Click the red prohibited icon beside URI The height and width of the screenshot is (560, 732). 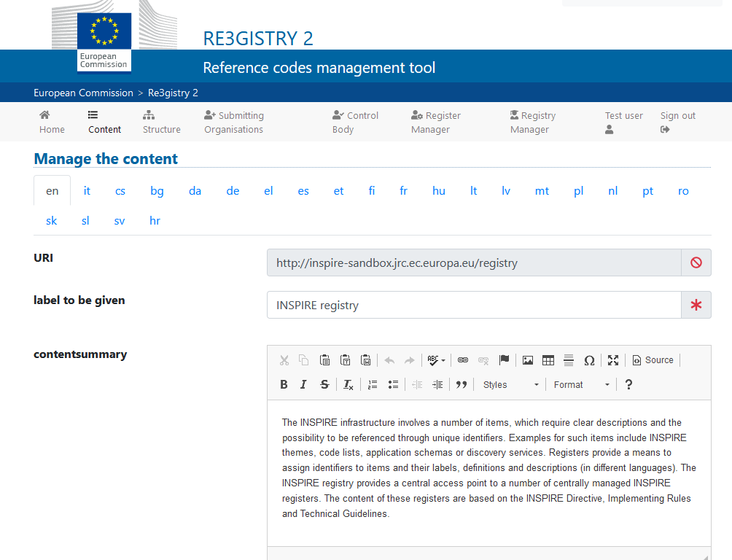696,262
